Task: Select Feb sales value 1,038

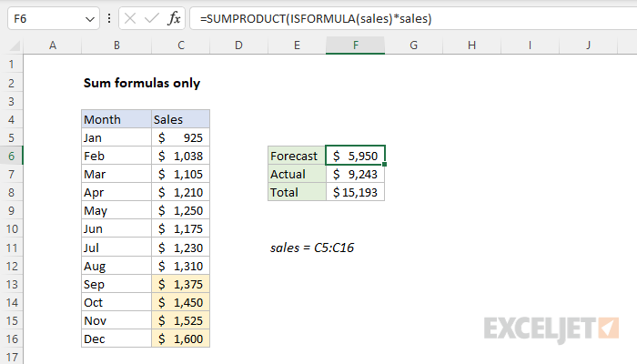Action: tap(181, 156)
